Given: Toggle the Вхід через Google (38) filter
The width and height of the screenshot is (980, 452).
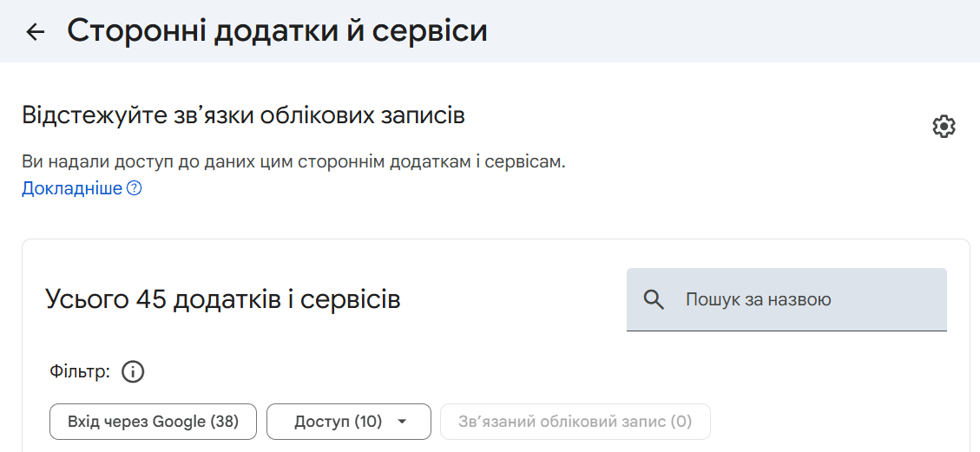Looking at the screenshot, I should click(x=153, y=422).
